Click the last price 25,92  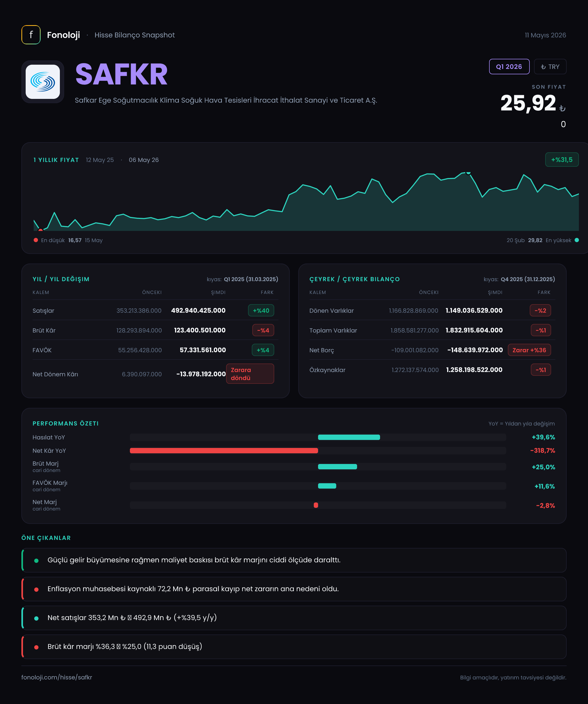click(528, 103)
